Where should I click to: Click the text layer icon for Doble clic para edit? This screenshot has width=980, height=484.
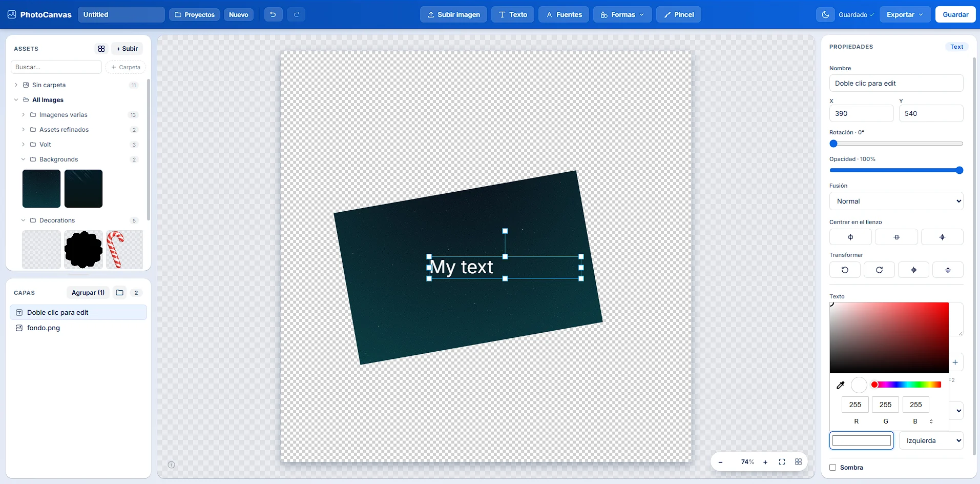[19, 312]
